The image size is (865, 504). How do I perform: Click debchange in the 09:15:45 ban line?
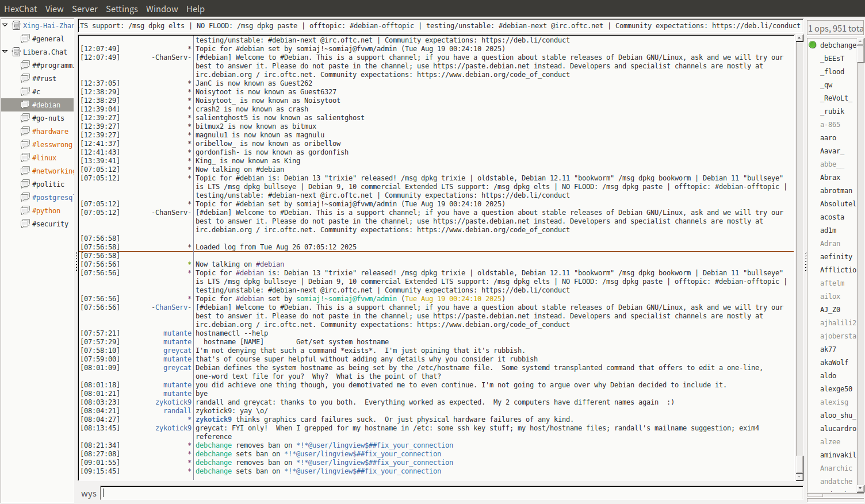[x=213, y=471]
